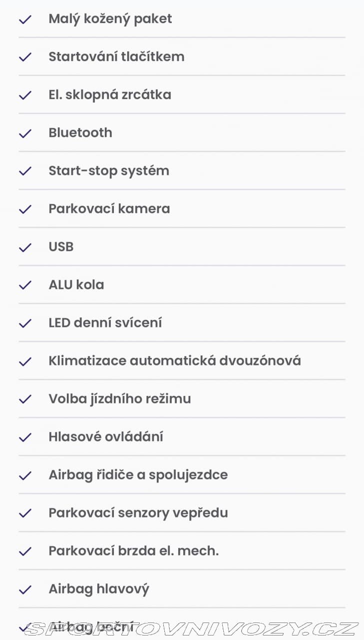This screenshot has width=364, height=640.
Task: Click Parkovací senzory vepředu entry
Action: [x=182, y=512]
